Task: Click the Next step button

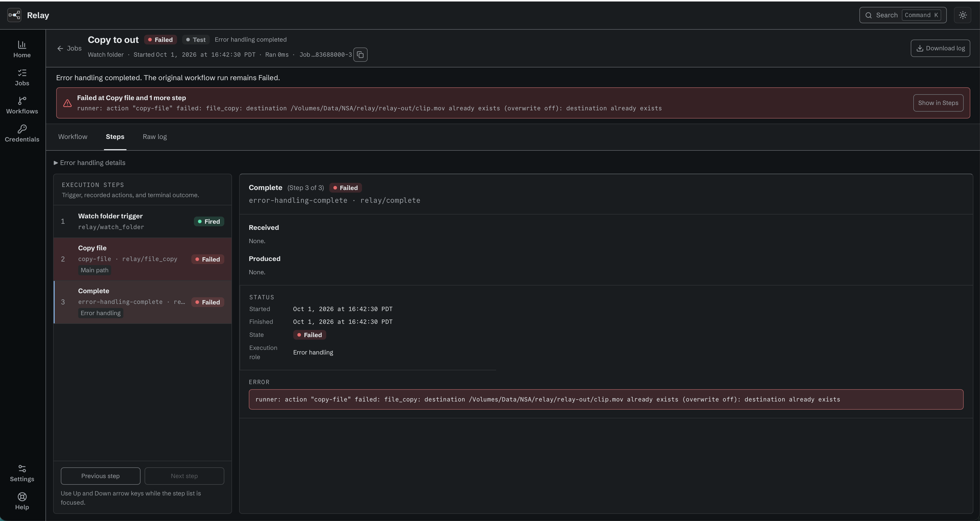Action: pyautogui.click(x=184, y=476)
